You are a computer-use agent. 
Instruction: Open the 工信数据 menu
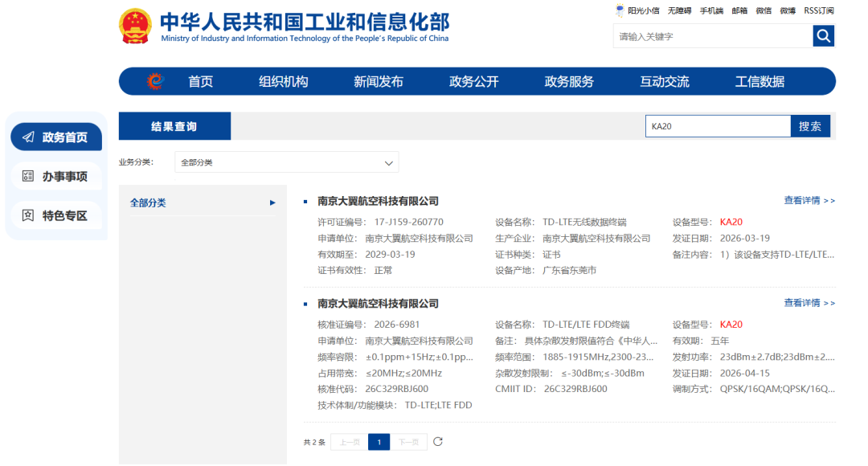[759, 81]
